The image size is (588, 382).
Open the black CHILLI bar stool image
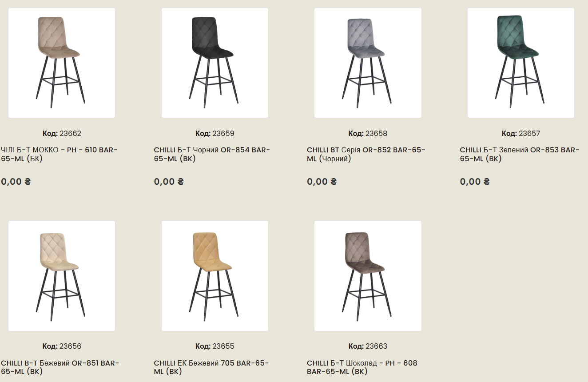coord(215,63)
